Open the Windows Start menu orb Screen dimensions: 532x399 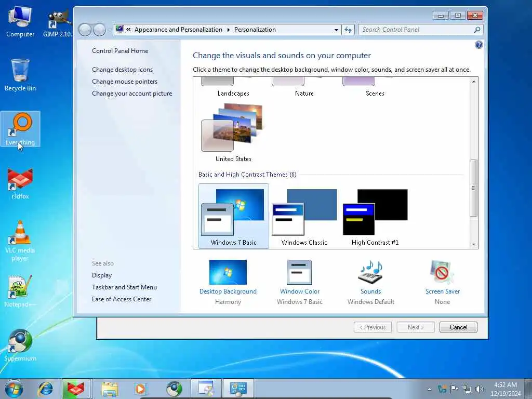coord(14,389)
